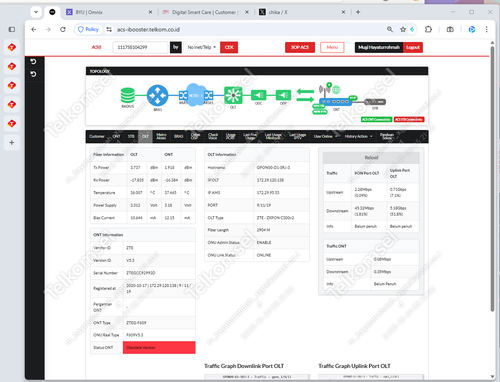Bookmark this page with the star icon
The height and width of the screenshot is (382, 500).
click(x=403, y=29)
